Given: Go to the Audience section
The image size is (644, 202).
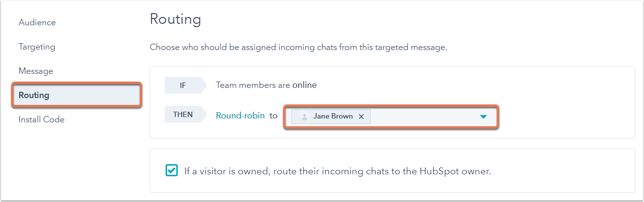Looking at the screenshot, I should click(x=37, y=22).
